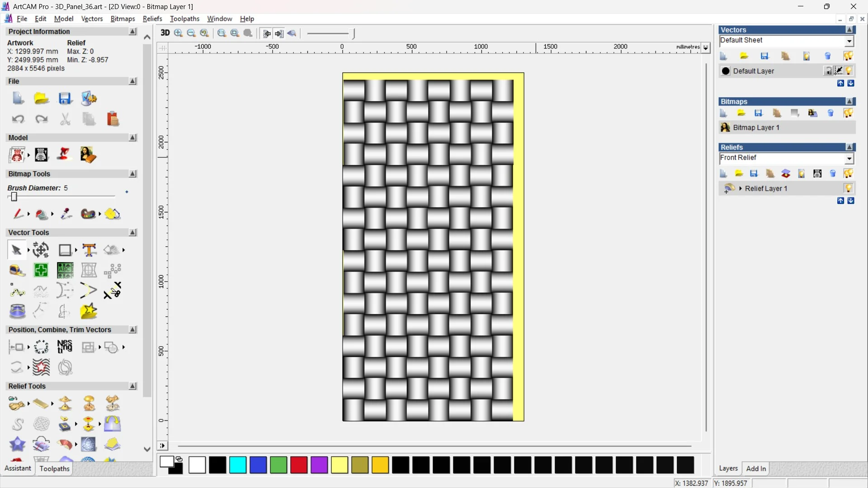Click the Zoom In magnifier
The height and width of the screenshot is (488, 868).
pyautogui.click(x=178, y=33)
